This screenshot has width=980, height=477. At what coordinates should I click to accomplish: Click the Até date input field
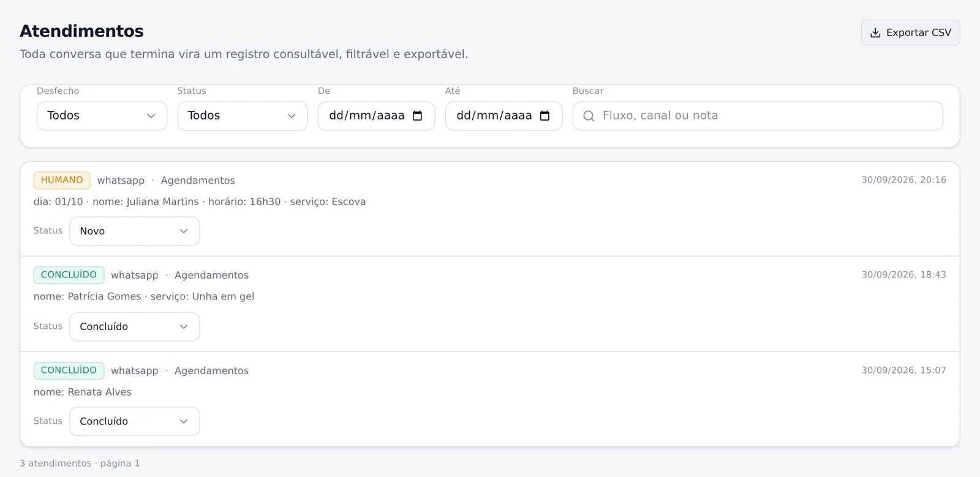(503, 116)
